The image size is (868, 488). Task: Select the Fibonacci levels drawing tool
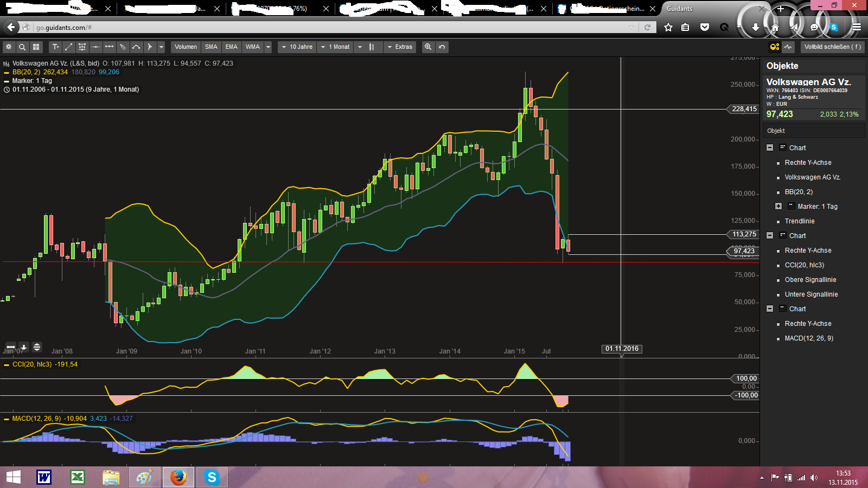(x=82, y=47)
